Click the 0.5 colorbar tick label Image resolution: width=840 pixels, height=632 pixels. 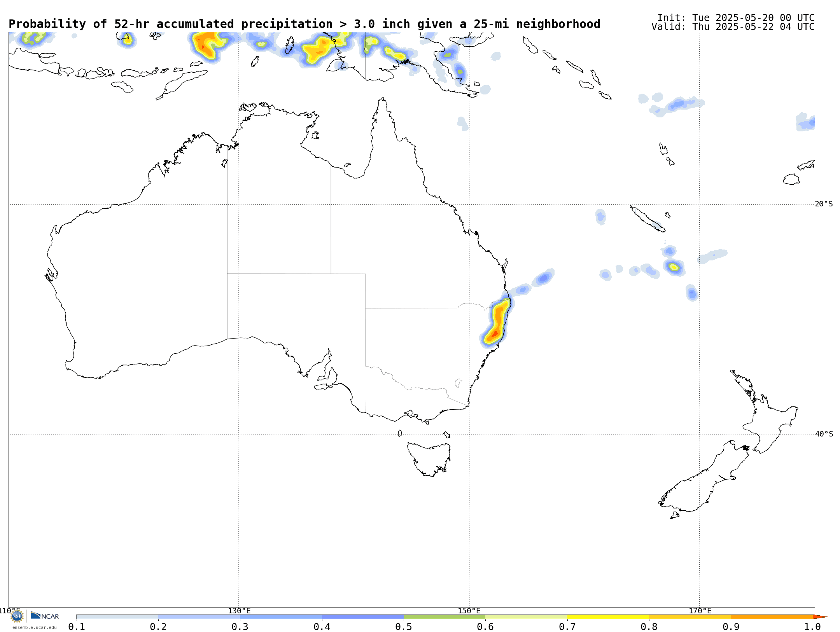404,627
